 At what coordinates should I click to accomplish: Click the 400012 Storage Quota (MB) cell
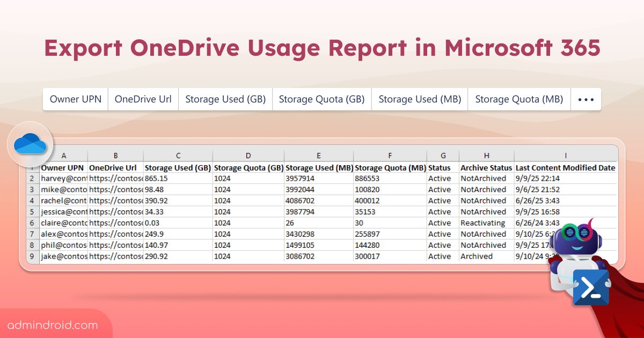point(390,201)
